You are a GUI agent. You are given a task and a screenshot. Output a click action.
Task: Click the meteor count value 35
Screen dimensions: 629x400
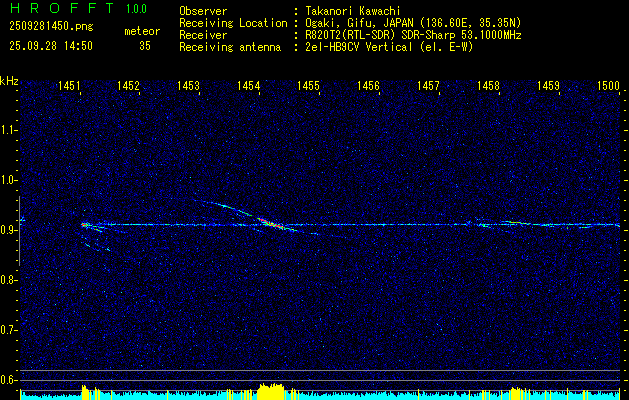tap(145, 46)
